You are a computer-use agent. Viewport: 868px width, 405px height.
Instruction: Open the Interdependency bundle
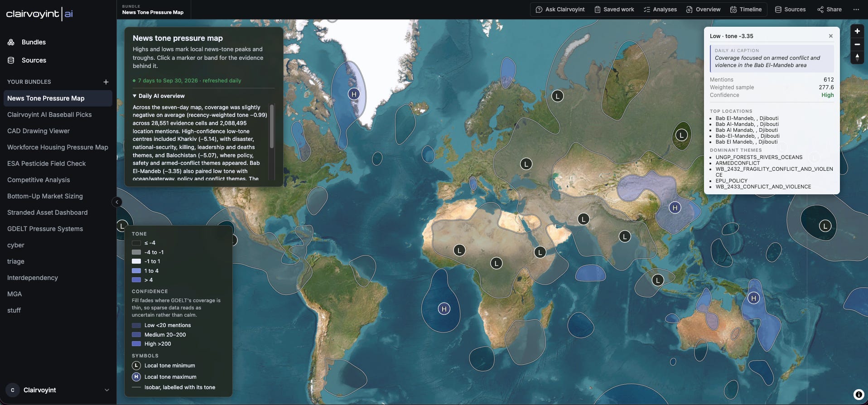pos(58,278)
